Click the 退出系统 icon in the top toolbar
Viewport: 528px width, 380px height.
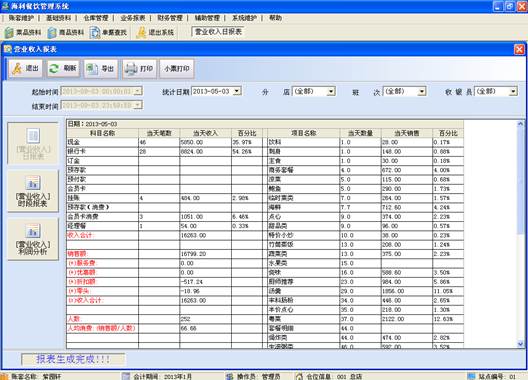tap(155, 33)
